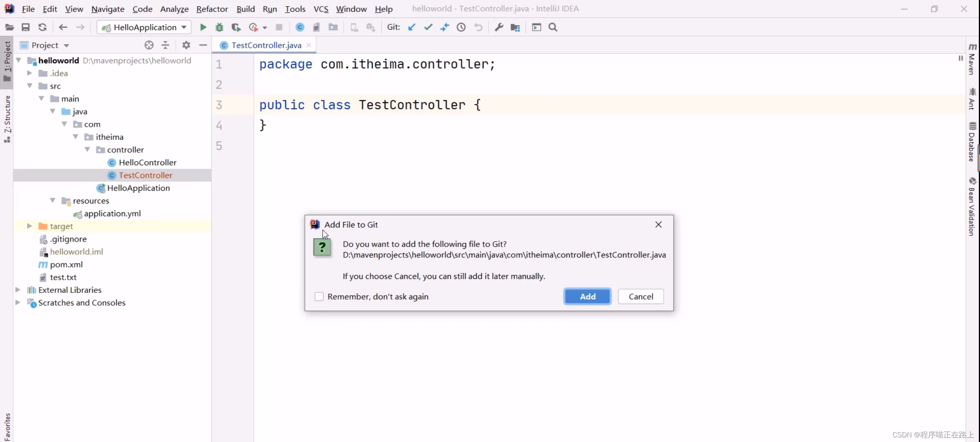
Task: Open Git Show History clock icon
Action: [461, 27]
